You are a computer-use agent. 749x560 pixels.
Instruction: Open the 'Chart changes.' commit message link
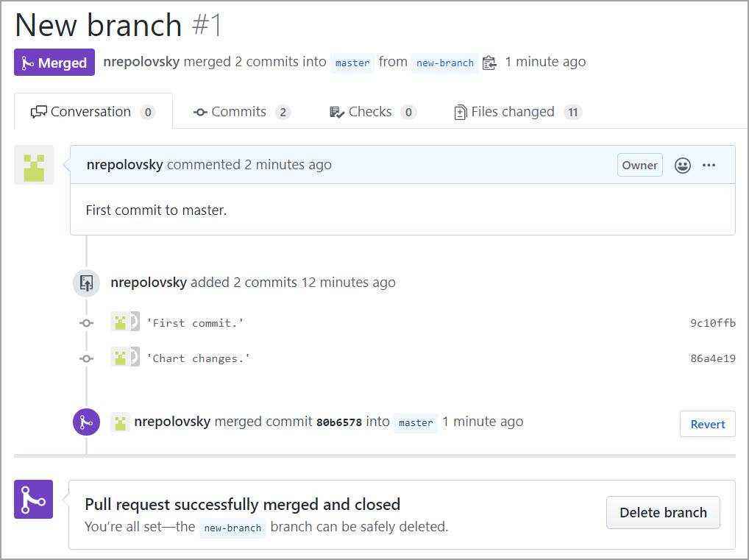pos(199,358)
